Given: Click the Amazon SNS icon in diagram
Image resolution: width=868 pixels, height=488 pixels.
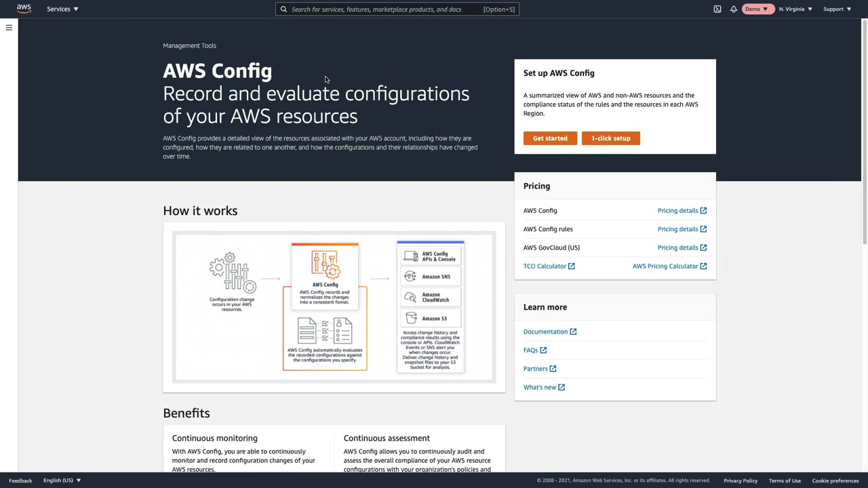Looking at the screenshot, I should pos(410,277).
